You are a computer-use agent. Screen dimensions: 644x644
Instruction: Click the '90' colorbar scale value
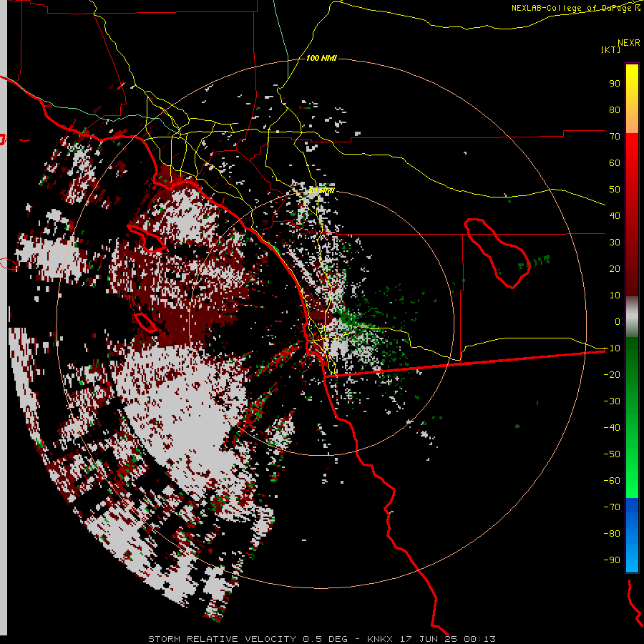615,84
